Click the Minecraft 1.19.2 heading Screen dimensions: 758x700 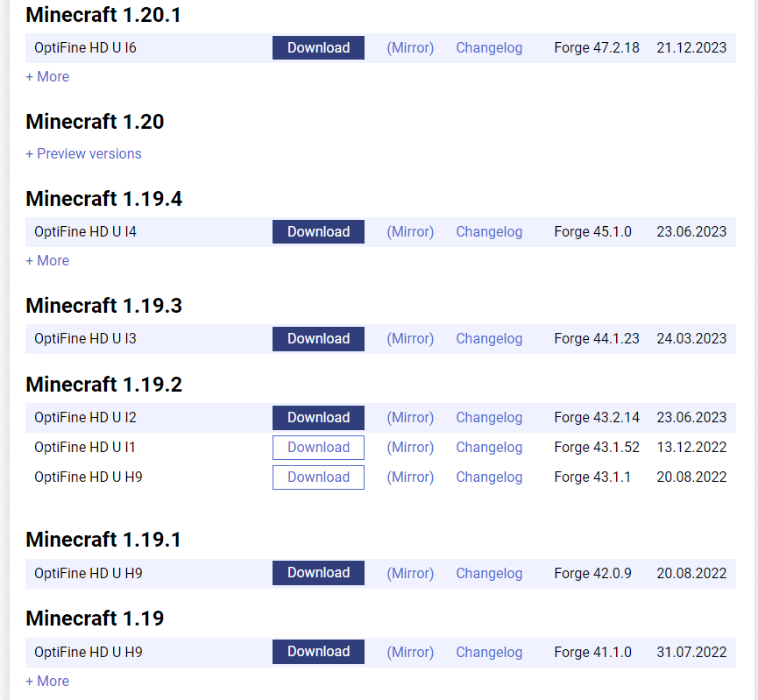tap(104, 385)
